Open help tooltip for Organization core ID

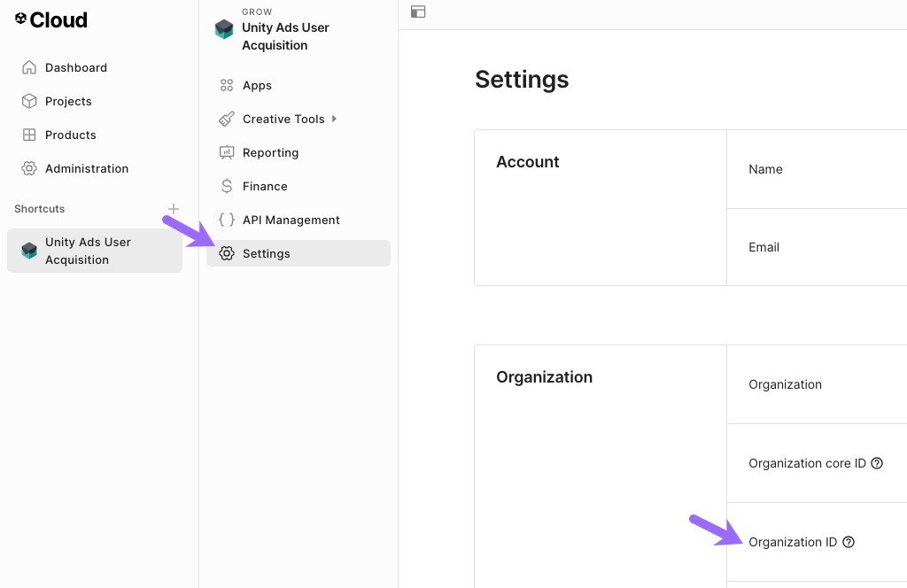(877, 463)
